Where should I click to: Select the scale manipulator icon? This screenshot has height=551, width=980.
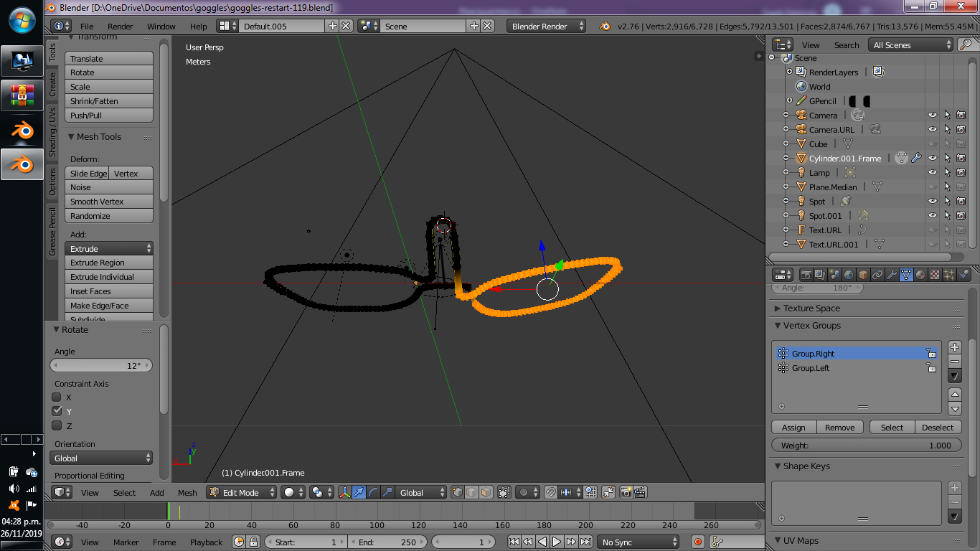point(387,492)
